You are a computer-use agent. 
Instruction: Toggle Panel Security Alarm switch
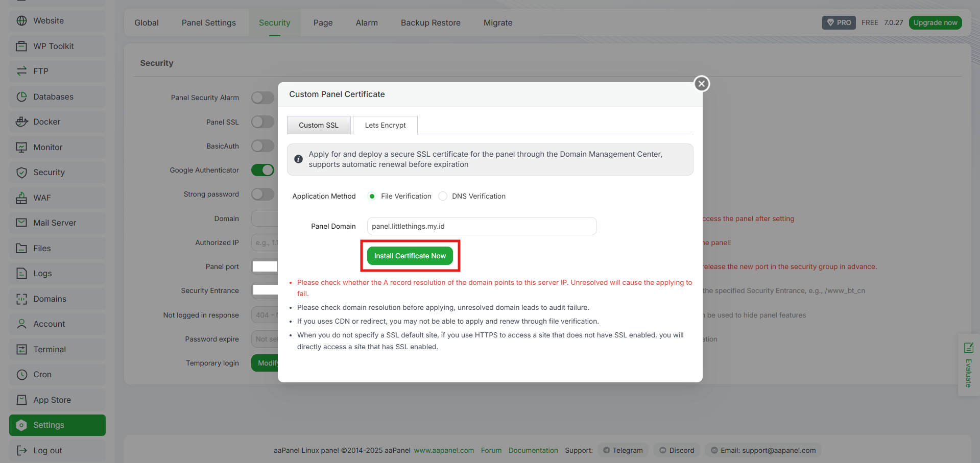click(262, 98)
